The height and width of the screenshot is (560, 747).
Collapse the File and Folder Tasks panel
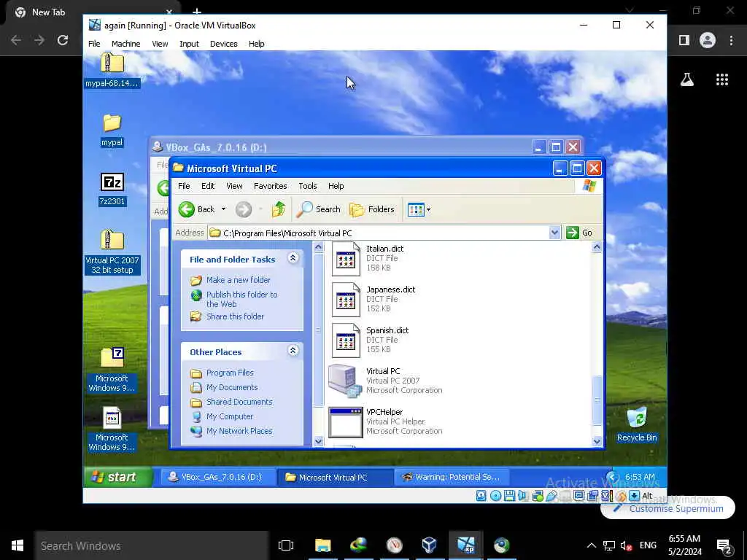(293, 258)
